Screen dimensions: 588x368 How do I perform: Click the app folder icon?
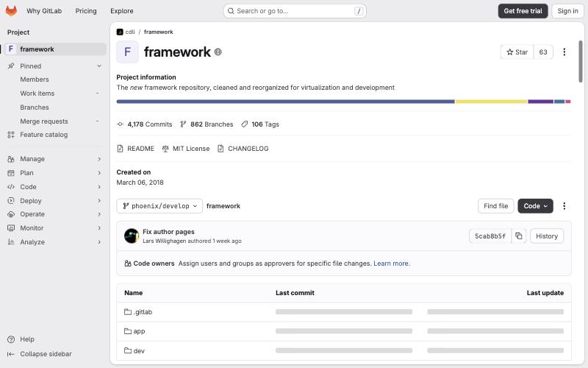pyautogui.click(x=128, y=330)
